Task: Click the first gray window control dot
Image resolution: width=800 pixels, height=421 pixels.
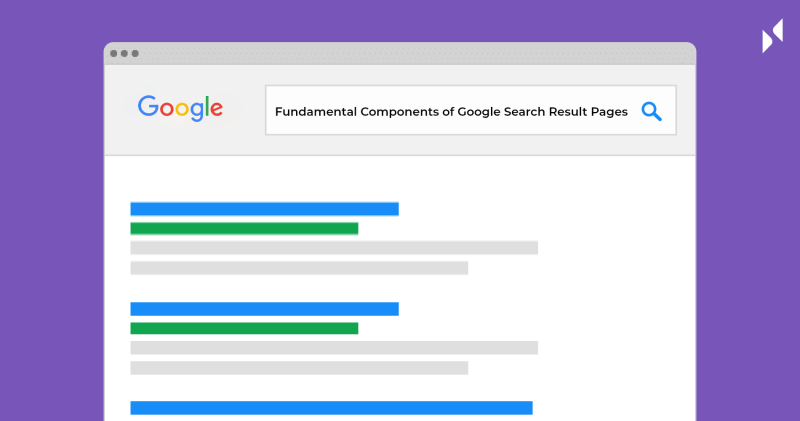Action: 113,54
